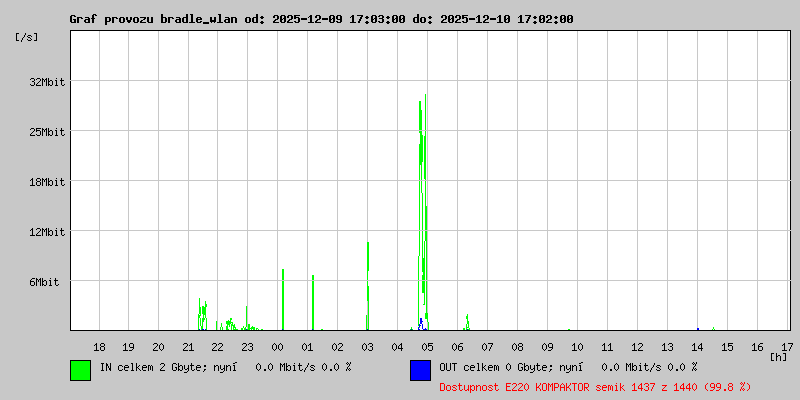Image resolution: width=800 pixels, height=400 pixels.
Task: Click the 25Mbit y-axis label
Action: (47, 132)
